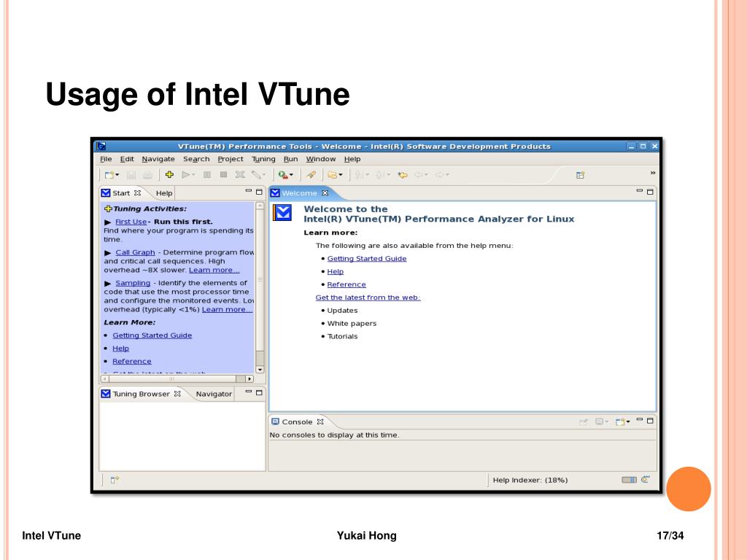Close the Start tab
747x560 pixels.
point(137,192)
